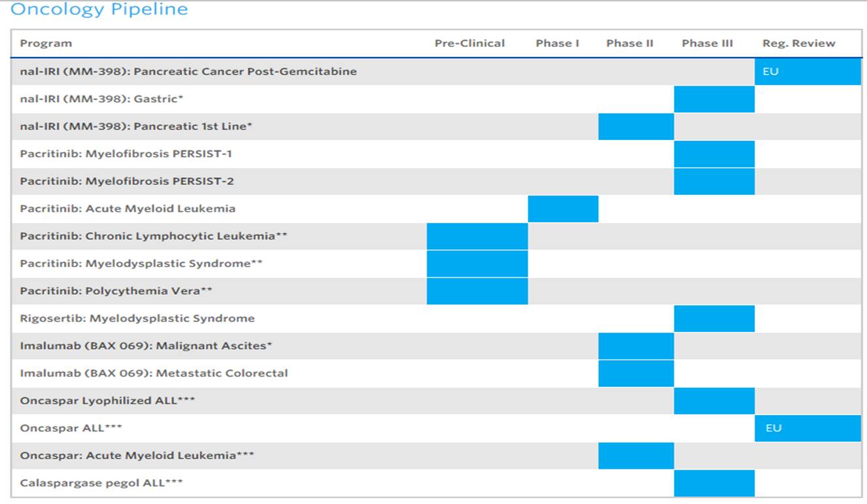Click the Phase I column header
The image size is (867, 504).
pyautogui.click(x=557, y=44)
